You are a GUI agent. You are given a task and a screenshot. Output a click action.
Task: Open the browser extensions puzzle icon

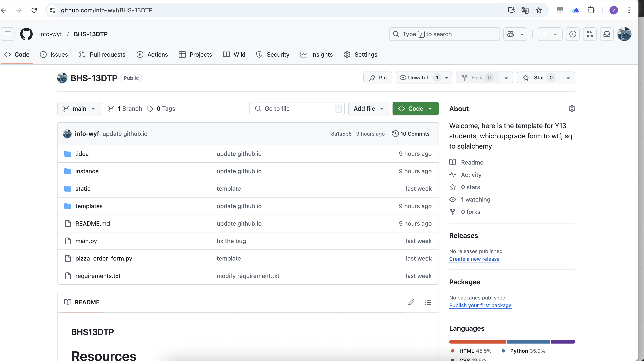click(591, 10)
